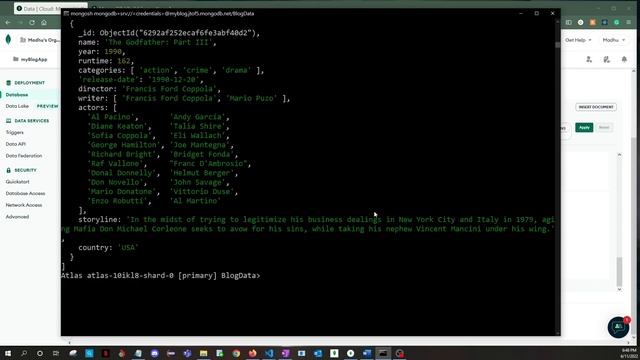640x360 pixels.
Task: Open the browser home page
Action: [x=44, y=22]
